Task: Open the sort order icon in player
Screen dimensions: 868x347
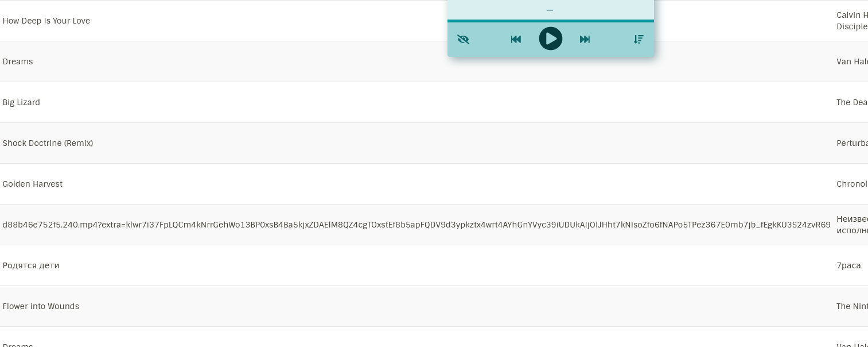Action: 639,39
